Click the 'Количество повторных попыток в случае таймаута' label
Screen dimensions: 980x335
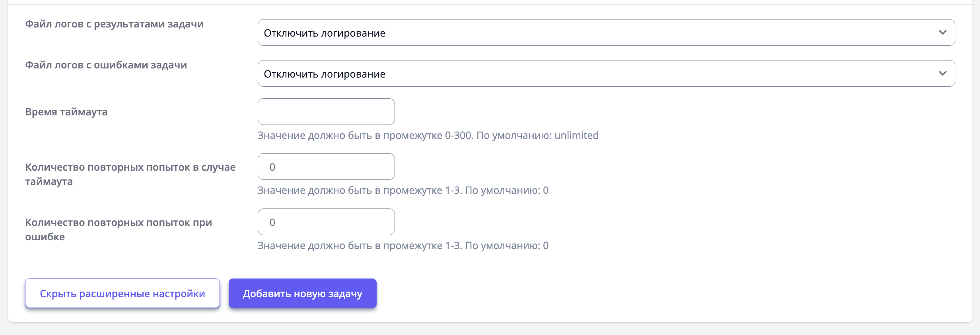(x=130, y=174)
